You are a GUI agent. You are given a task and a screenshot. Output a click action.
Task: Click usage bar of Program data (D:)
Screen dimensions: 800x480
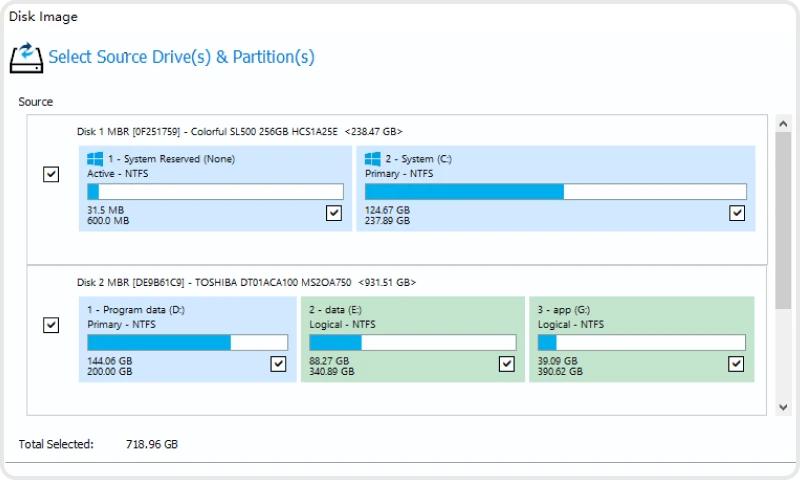click(188, 342)
